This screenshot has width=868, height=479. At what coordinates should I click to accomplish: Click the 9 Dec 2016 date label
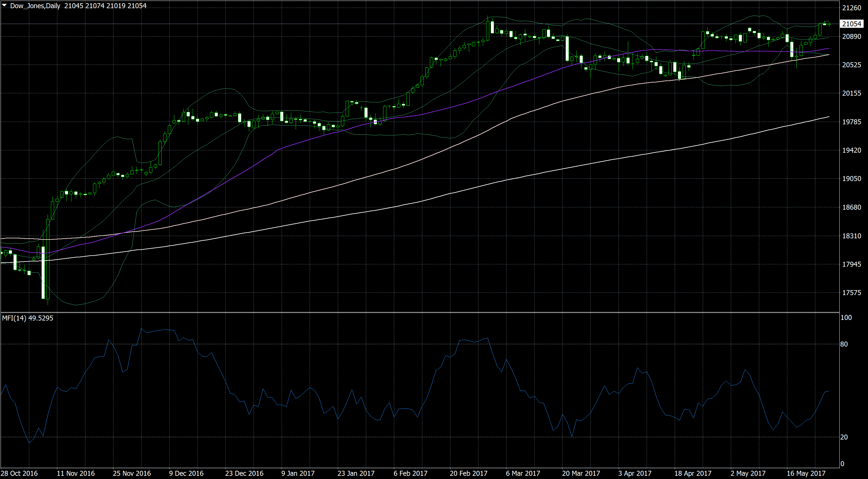[x=186, y=473]
